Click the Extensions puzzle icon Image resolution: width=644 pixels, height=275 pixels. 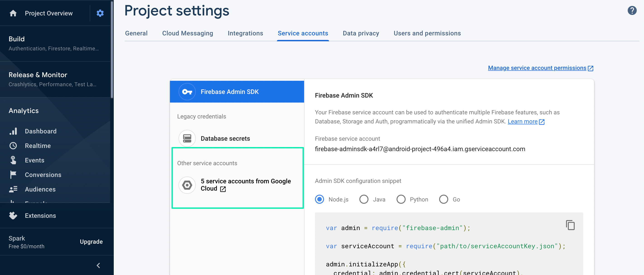pyautogui.click(x=13, y=216)
